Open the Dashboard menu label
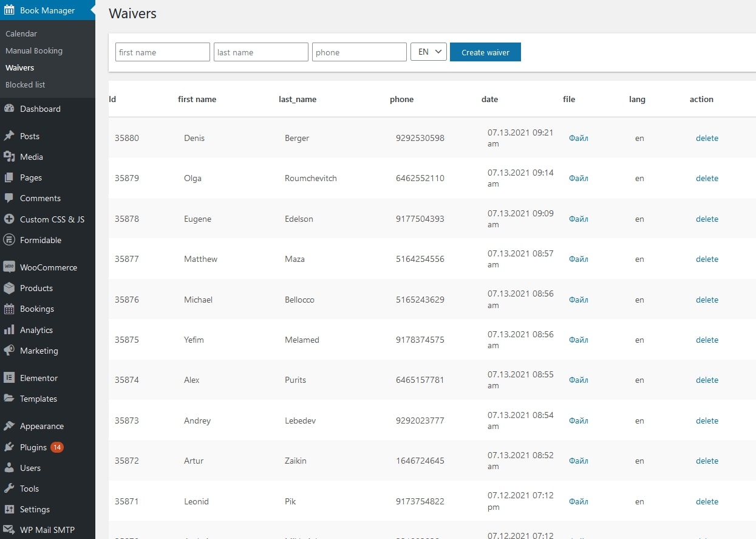This screenshot has height=539, width=756. [x=40, y=109]
